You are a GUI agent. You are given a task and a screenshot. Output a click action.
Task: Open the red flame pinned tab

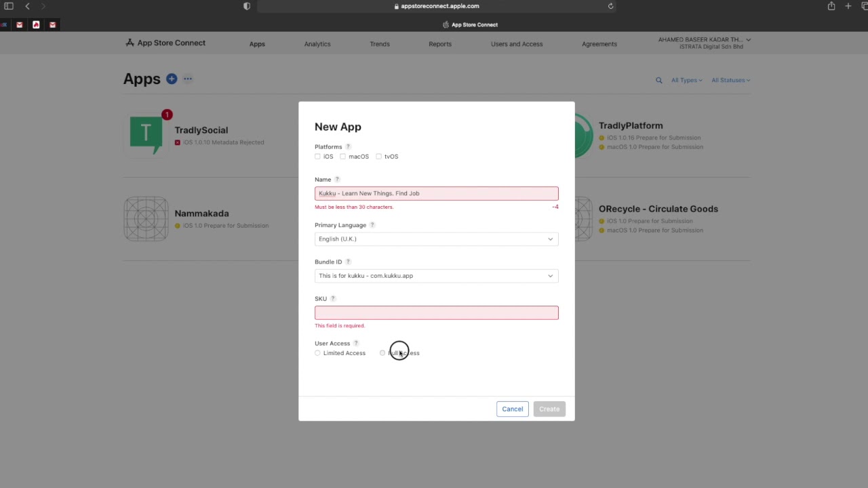(36, 25)
